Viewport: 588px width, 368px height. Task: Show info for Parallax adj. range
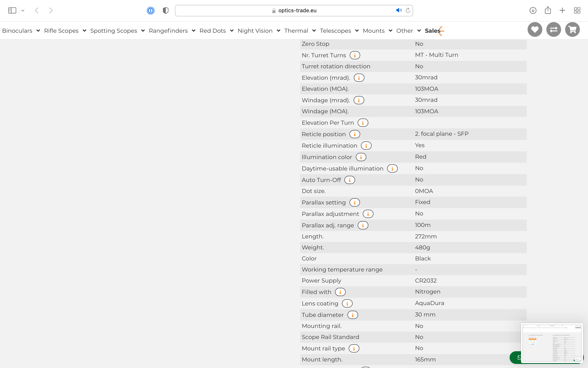click(363, 225)
